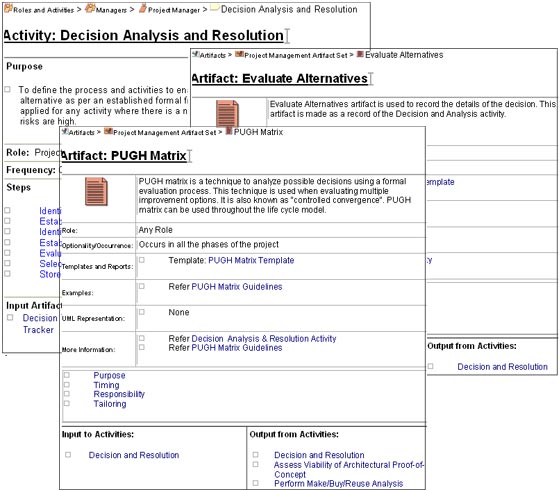
Task: Open Assess Viability of Architectural Proof-of-Concept link
Action: (349, 469)
